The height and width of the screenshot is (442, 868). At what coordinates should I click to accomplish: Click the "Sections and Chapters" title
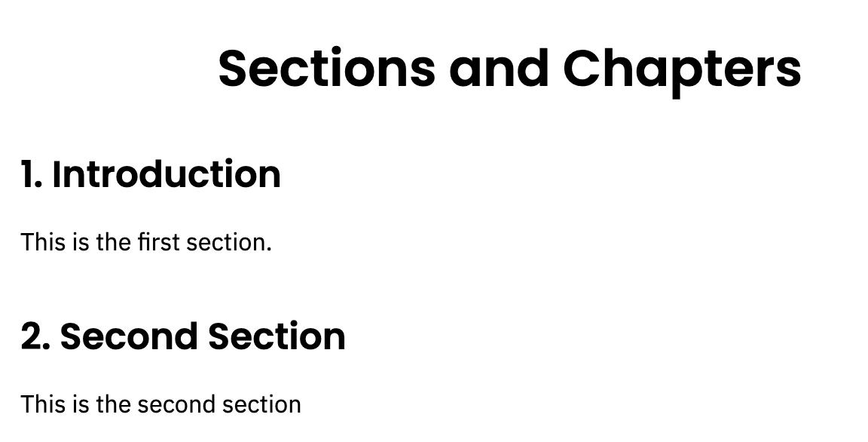pyautogui.click(x=509, y=69)
